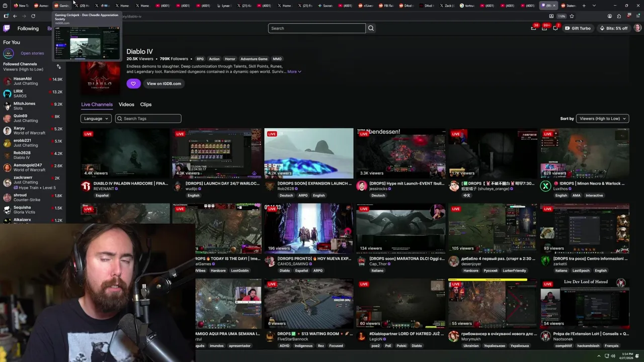The width and height of the screenshot is (644, 362).
Task: Open the LIRIK channel in the sidebar
Action: click(33, 94)
